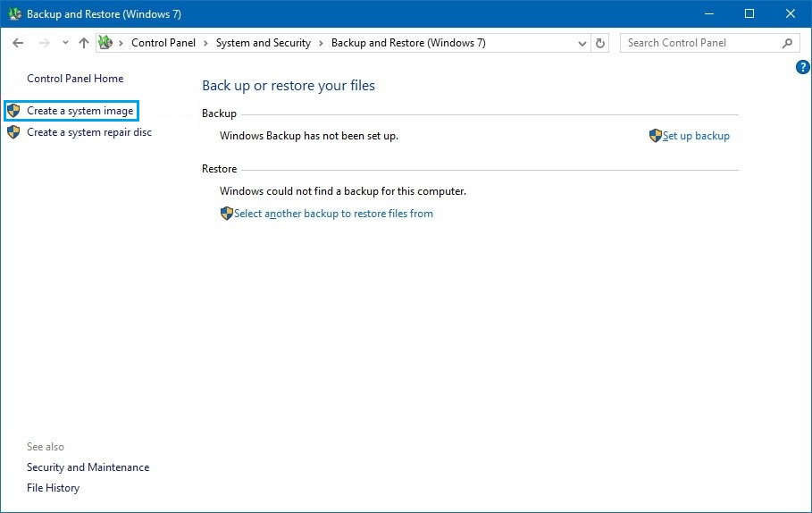Go back using the back arrow
This screenshot has height=513, width=812.
coord(18,43)
